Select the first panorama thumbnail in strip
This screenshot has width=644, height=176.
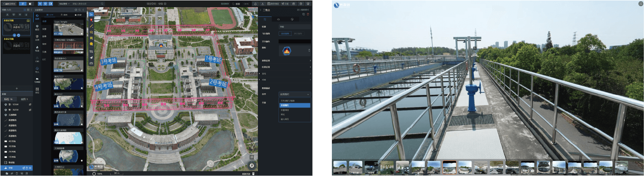click(x=340, y=167)
